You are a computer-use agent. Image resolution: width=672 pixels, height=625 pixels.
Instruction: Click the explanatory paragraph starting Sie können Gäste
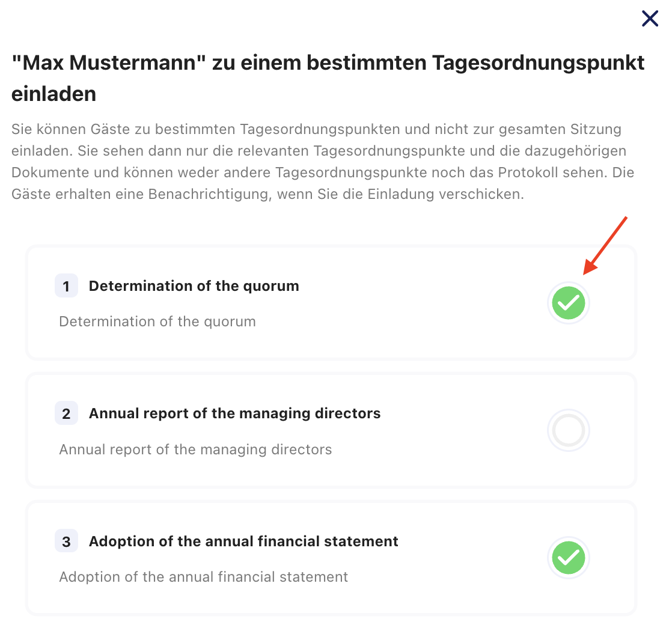pos(323,162)
